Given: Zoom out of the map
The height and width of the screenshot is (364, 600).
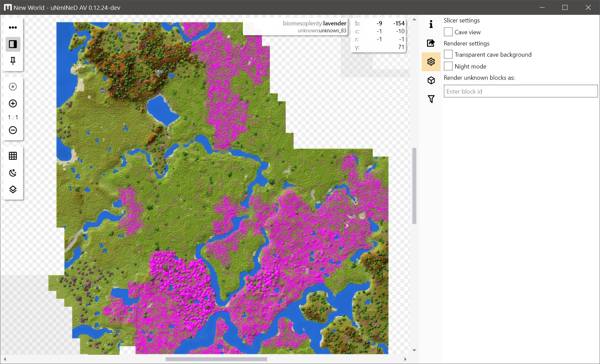Looking at the screenshot, I should [13, 130].
